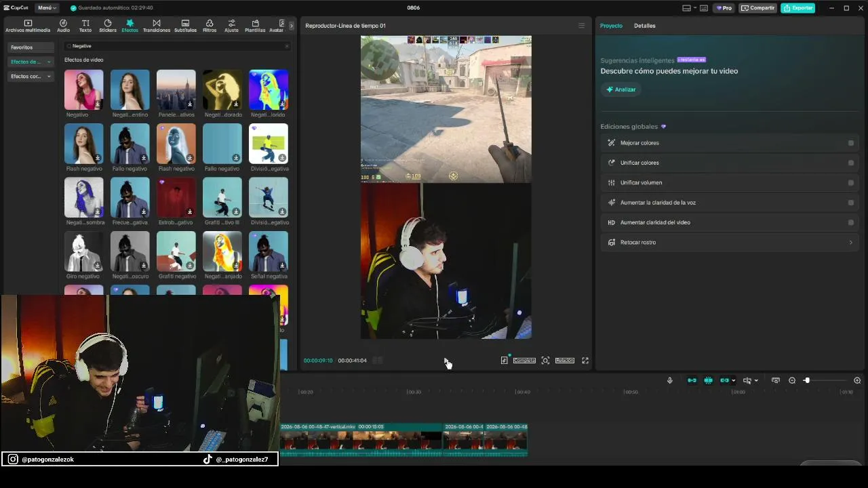
Task: Click the Compartir button
Action: click(x=757, y=8)
